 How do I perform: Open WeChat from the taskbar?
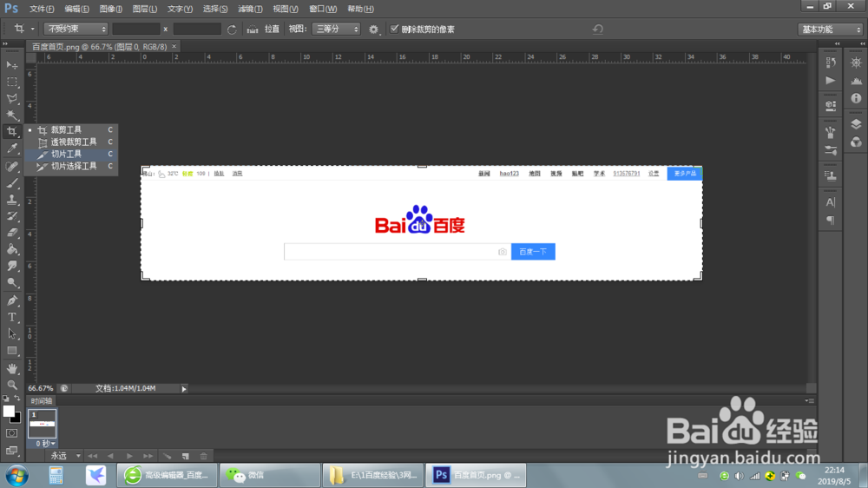270,475
